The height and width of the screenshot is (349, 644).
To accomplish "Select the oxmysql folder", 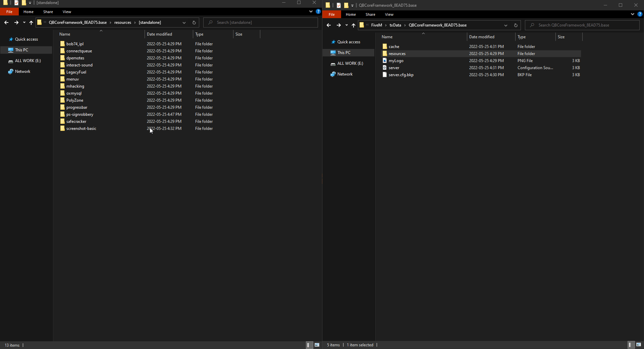I will point(74,93).
